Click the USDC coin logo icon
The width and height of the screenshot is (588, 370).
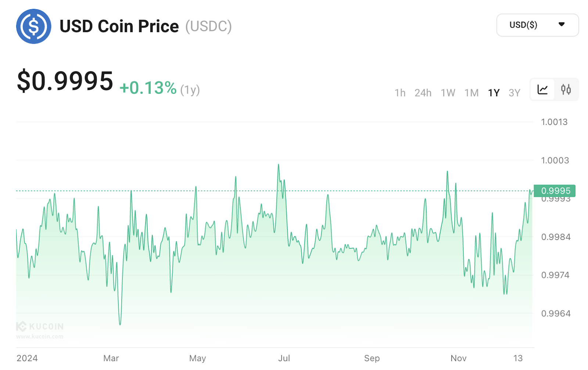point(33,26)
